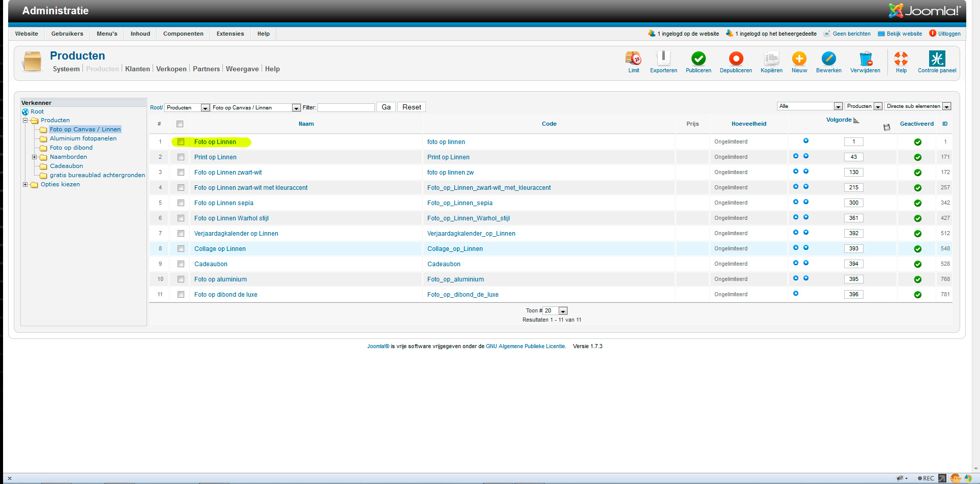Open the Gebruikers menu
Image resolution: width=980 pixels, height=484 pixels.
tap(67, 34)
